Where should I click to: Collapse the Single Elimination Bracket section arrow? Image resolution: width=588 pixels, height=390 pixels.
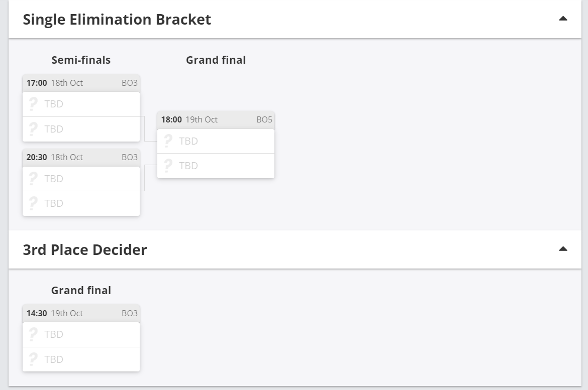point(563,19)
